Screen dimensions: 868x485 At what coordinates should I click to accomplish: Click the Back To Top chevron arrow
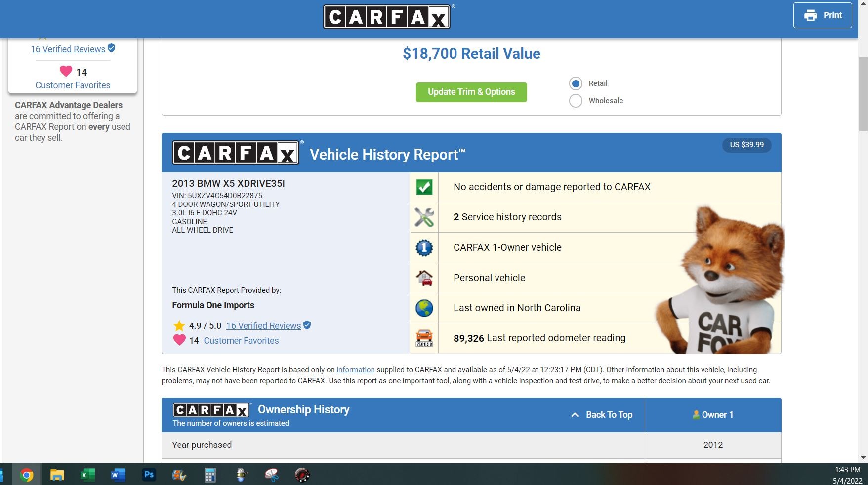pos(575,415)
